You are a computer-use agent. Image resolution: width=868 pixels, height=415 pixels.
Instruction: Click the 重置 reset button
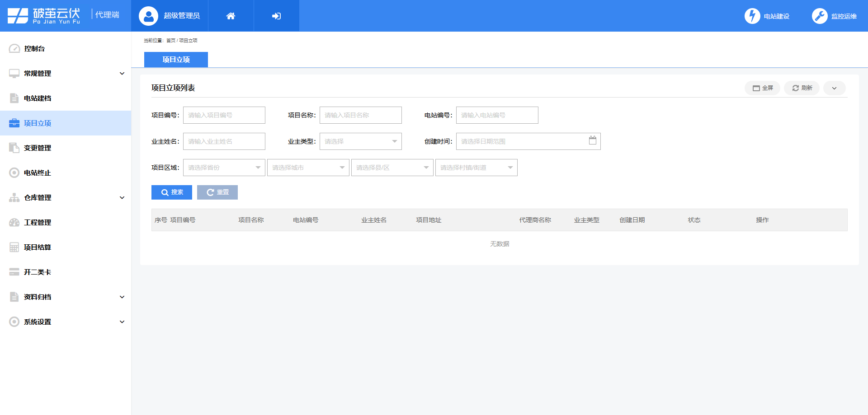(217, 192)
